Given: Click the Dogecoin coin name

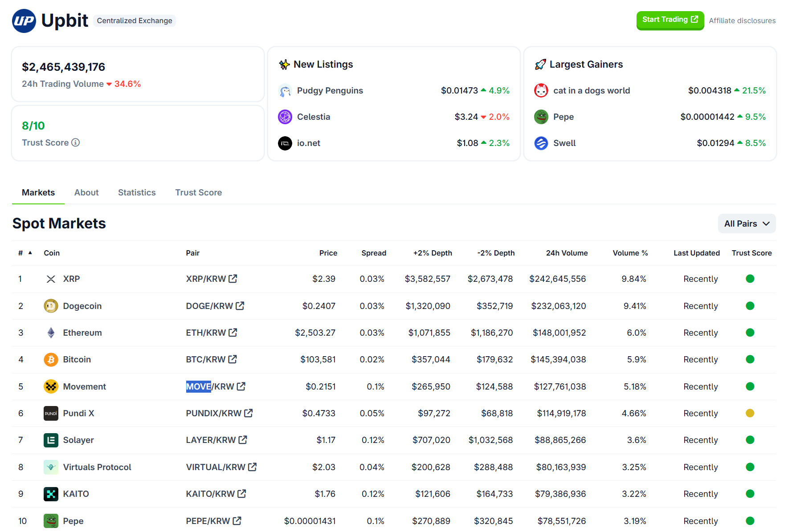Looking at the screenshot, I should (82, 306).
